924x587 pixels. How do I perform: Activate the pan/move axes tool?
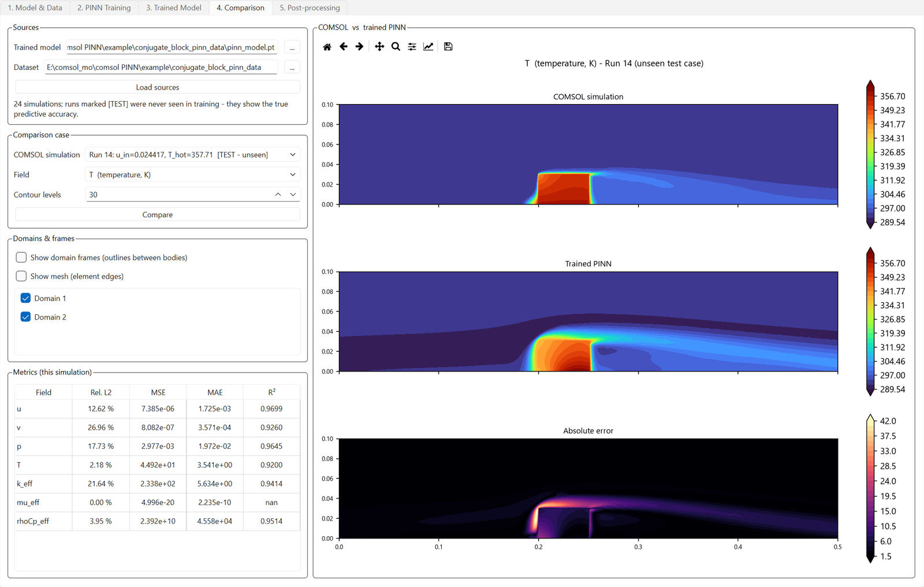pos(379,47)
